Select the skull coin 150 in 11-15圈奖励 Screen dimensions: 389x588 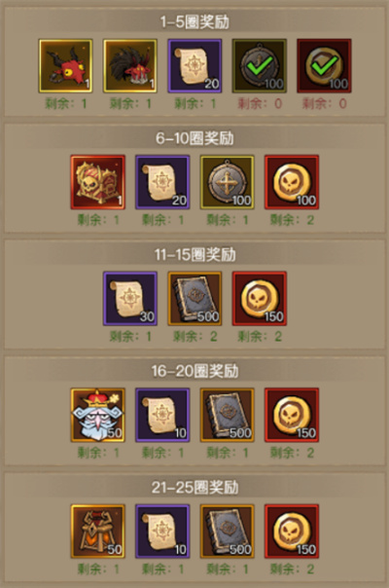pyautogui.click(x=260, y=299)
